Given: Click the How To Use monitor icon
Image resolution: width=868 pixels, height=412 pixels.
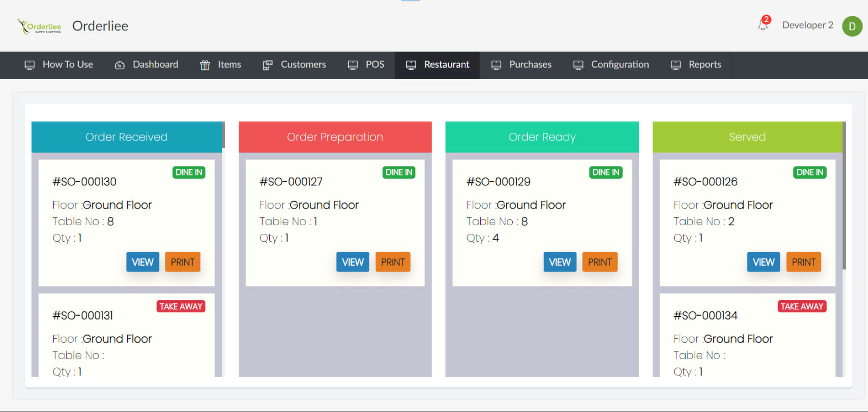Looking at the screenshot, I should click(29, 65).
